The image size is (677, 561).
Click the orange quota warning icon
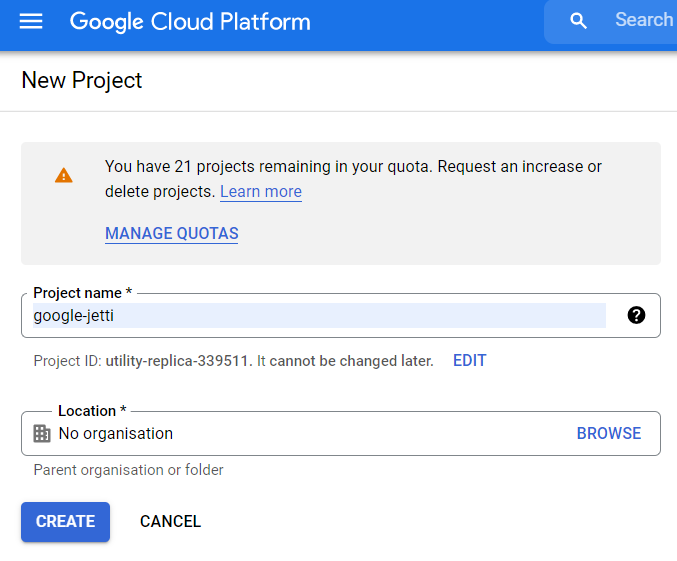(x=63, y=175)
